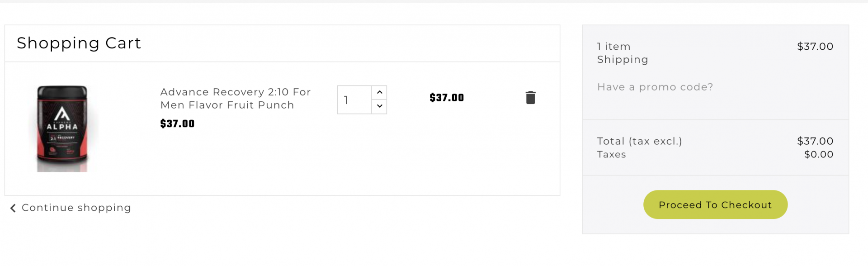Viewport: 868px width, 266px height.
Task: Click the $0.00 taxes amount
Action: [x=818, y=154]
